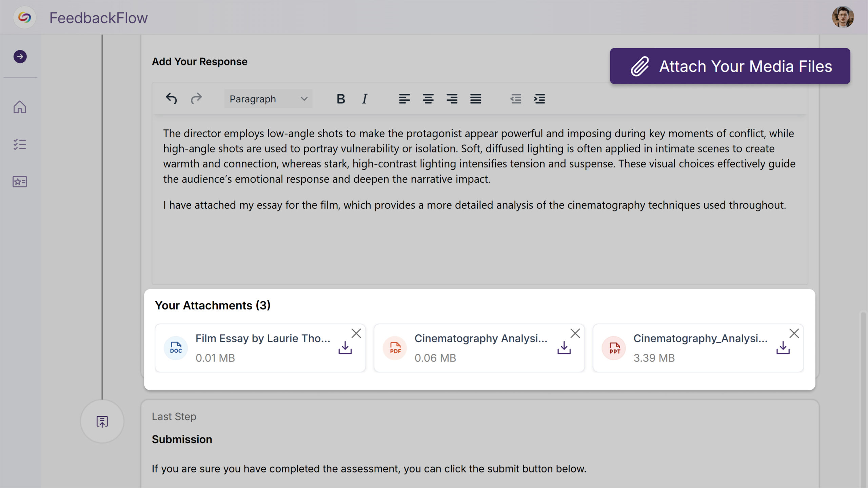Screen dimensions: 868x488
Task: Open the user profile avatar
Action: click(843, 17)
